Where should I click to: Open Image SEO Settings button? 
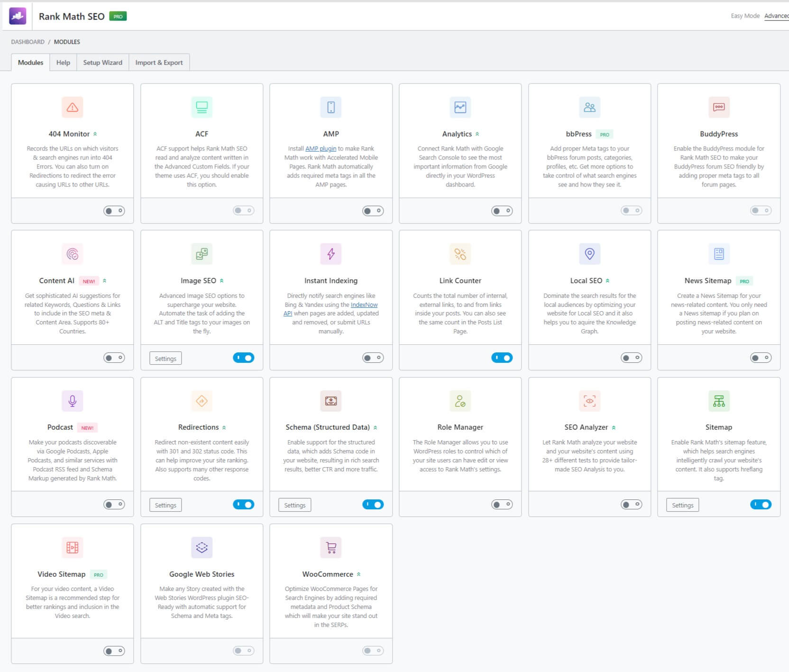(165, 359)
